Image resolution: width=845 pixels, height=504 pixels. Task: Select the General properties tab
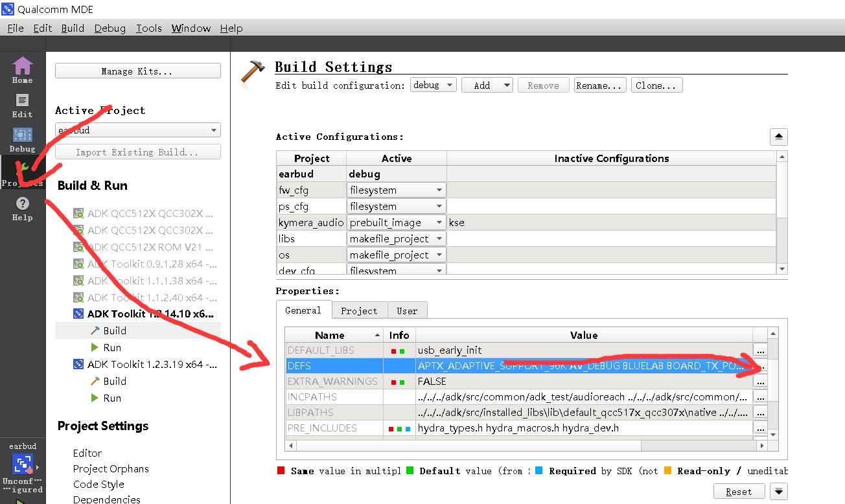click(303, 310)
